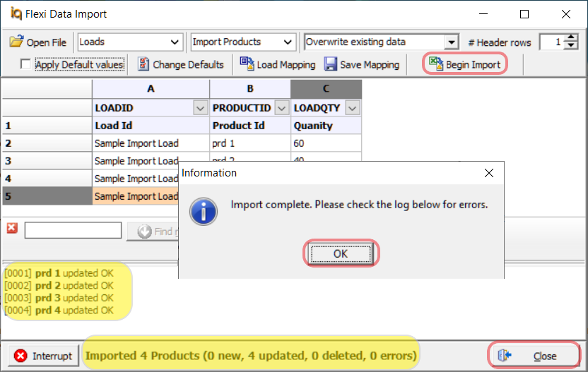Viewport: 588px width, 372px height.
Task: Select row header 4
Action: [x=47, y=179]
